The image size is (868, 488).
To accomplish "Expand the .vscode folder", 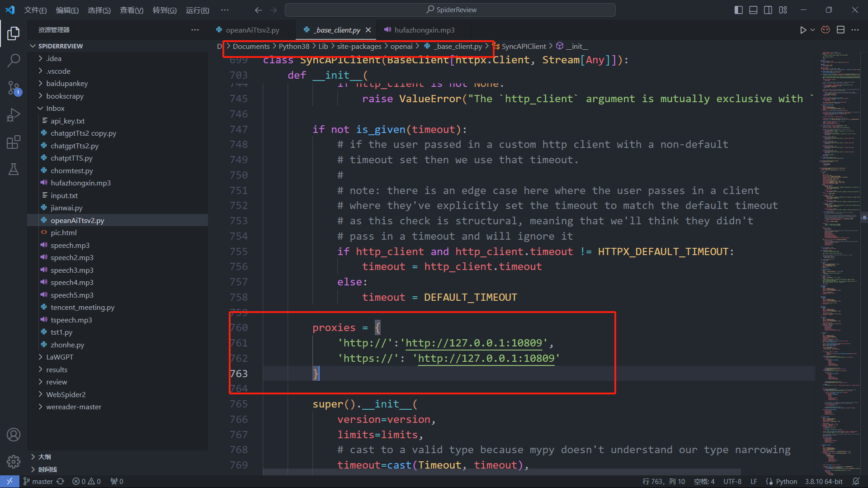I will [x=118, y=71].
